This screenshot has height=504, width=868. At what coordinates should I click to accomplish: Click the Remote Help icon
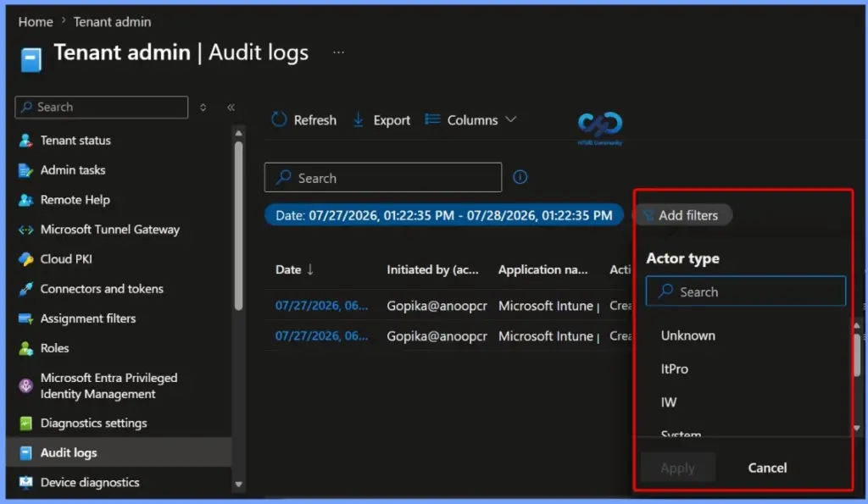tap(25, 200)
